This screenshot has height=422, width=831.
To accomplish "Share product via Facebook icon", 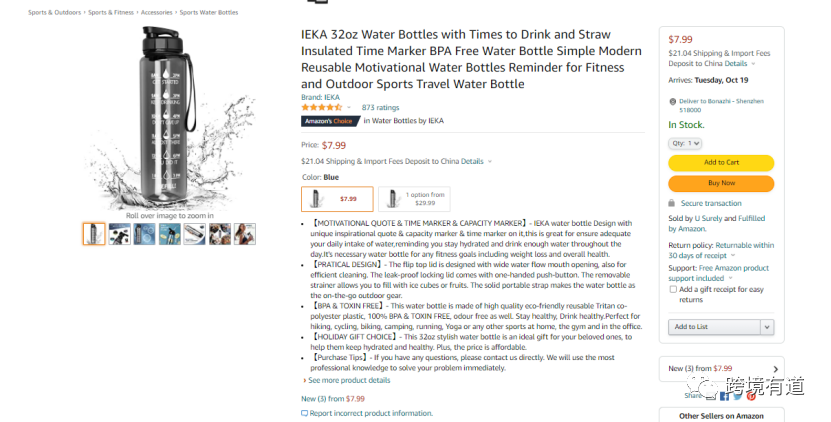I will click(724, 396).
